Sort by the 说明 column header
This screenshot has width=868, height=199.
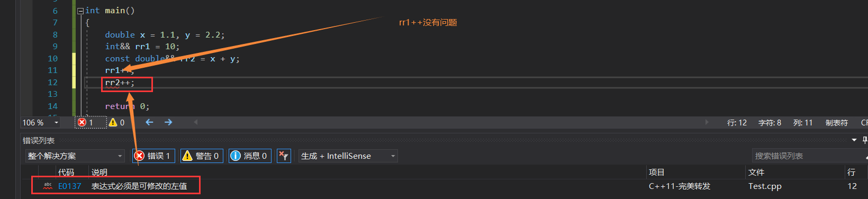pyautogui.click(x=100, y=172)
